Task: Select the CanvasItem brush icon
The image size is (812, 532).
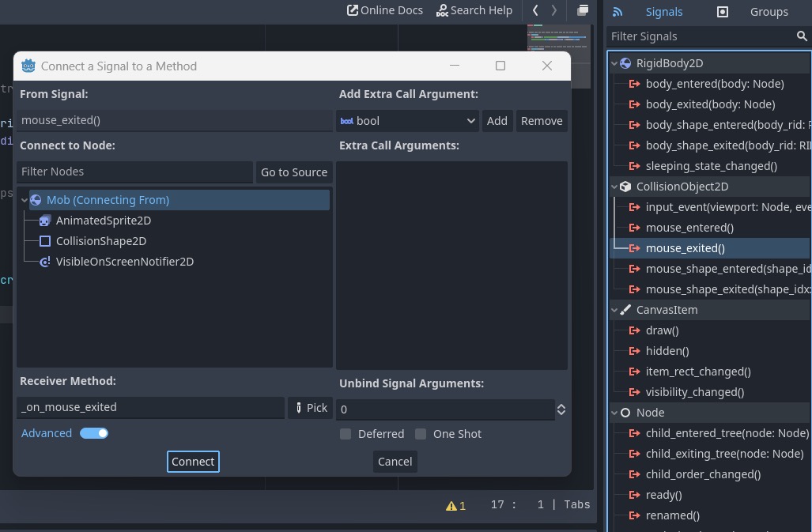Action: pyautogui.click(x=625, y=310)
